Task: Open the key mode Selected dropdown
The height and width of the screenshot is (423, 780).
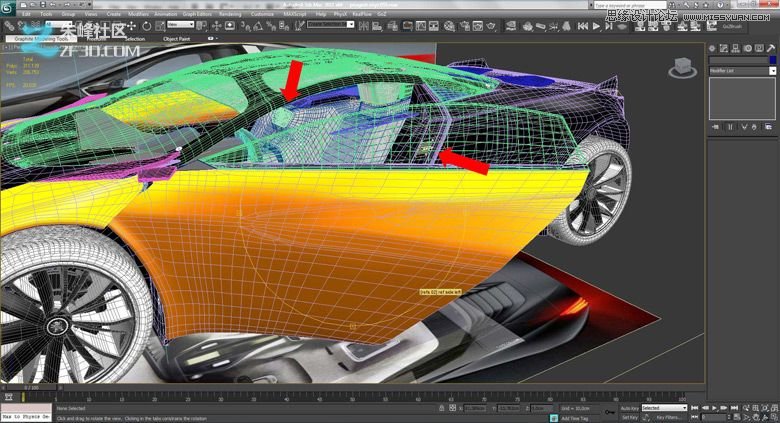Action: pyautogui.click(x=664, y=408)
